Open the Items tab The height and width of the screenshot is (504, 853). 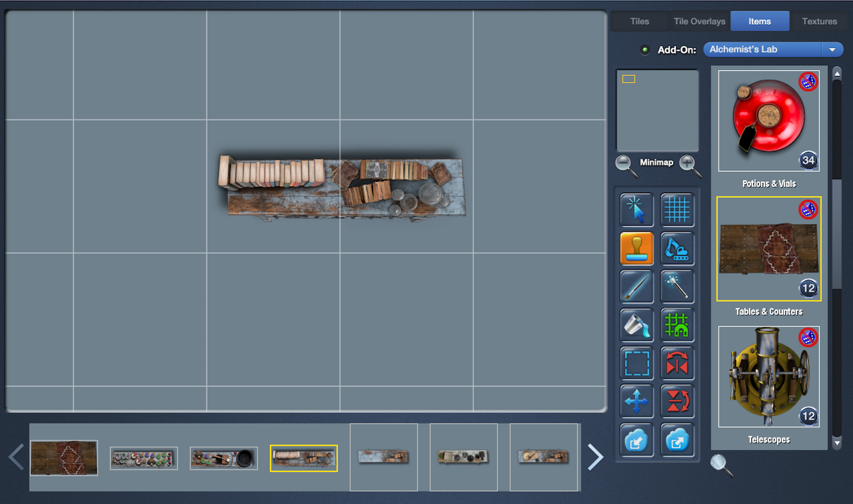[x=760, y=21]
